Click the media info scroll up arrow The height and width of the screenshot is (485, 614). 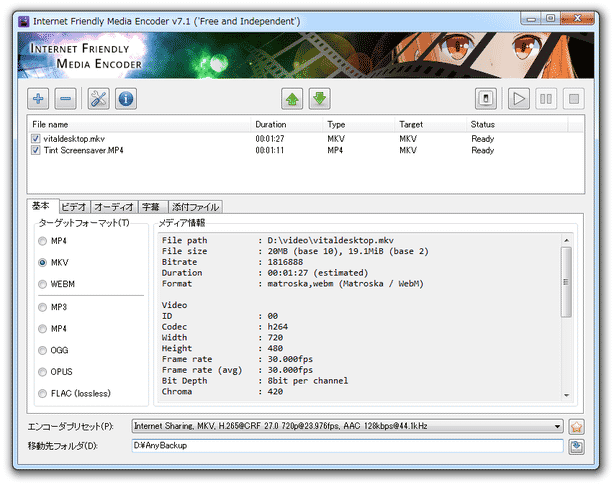(x=566, y=240)
